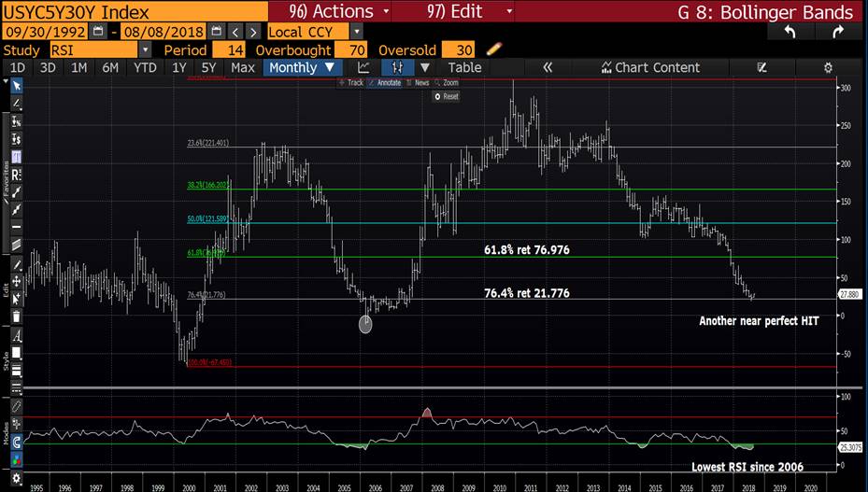Image resolution: width=868 pixels, height=492 pixels.
Task: Select the percent change measure tool
Action: (x=17, y=121)
